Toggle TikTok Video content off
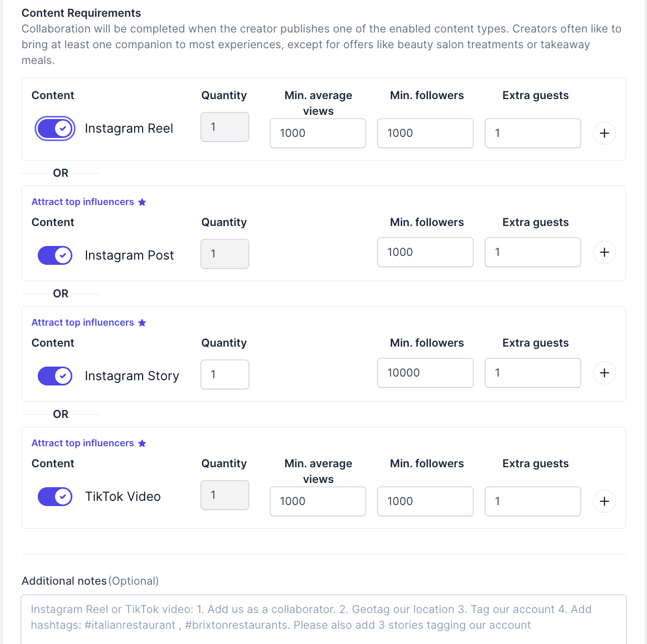 click(x=55, y=497)
